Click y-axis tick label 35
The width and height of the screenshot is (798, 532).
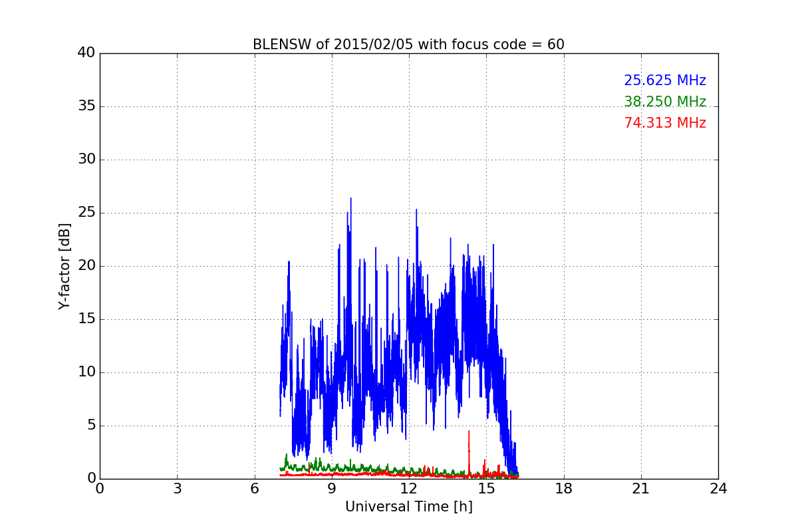[x=86, y=106]
